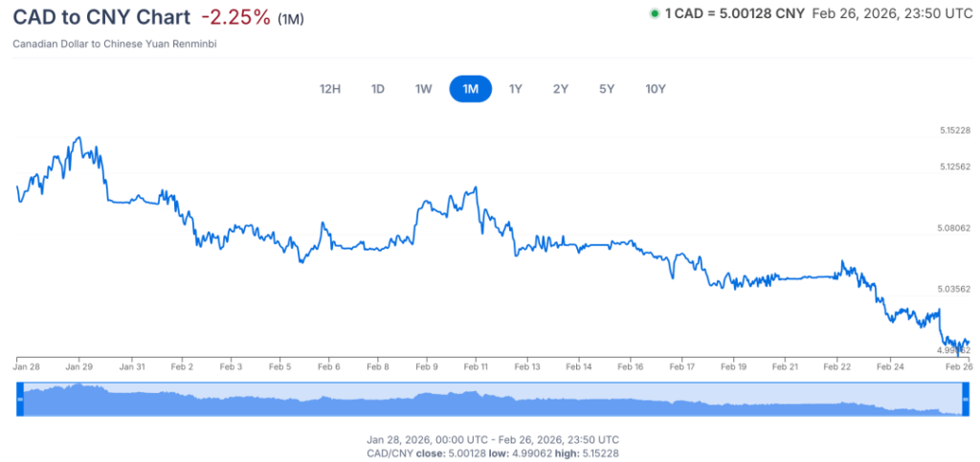Screen dimensions: 980x462
Task: Click the Feb 19 x-axis date label
Action: tap(734, 366)
